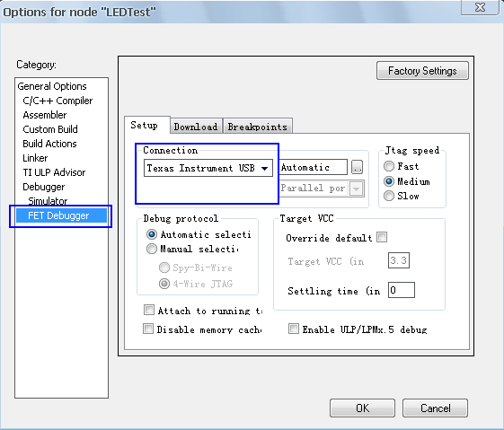Open the Connection dropdown (Texas Instrument USB)
Image resolution: width=504 pixels, height=430 pixels.
208,168
